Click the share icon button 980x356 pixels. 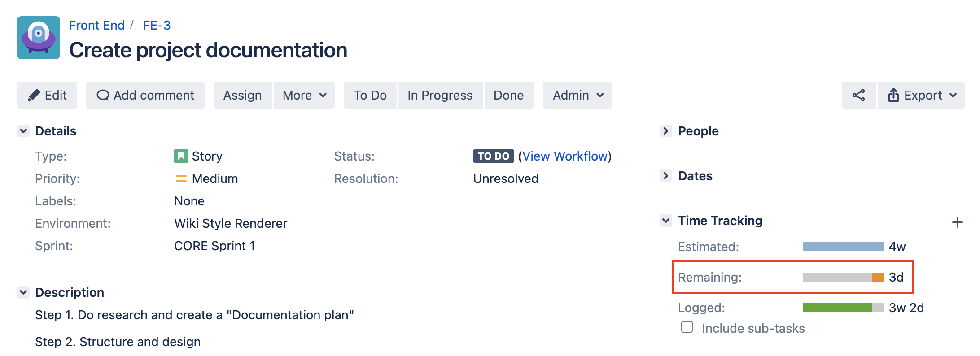click(x=858, y=95)
